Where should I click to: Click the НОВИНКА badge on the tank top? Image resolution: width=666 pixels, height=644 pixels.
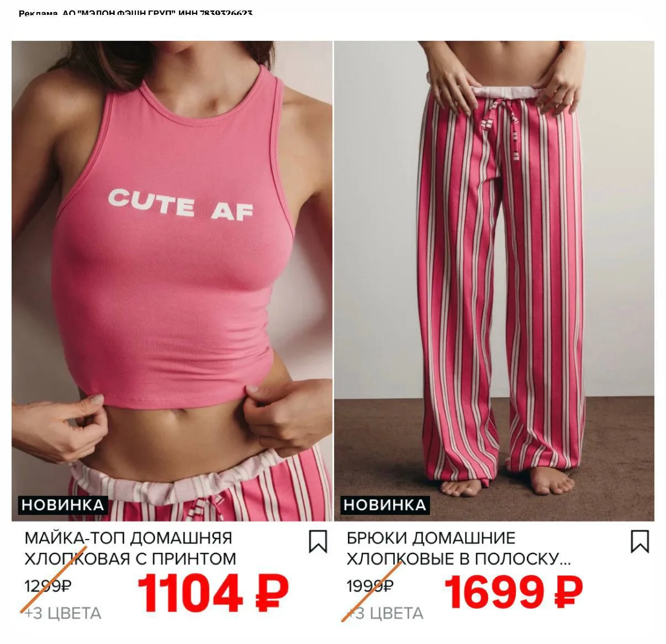62,505
